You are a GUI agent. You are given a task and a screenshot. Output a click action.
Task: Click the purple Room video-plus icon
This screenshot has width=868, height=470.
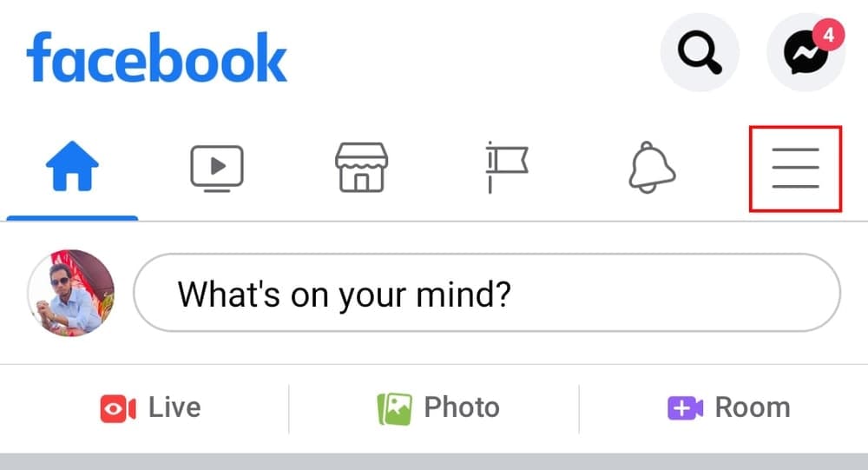pyautogui.click(x=685, y=407)
